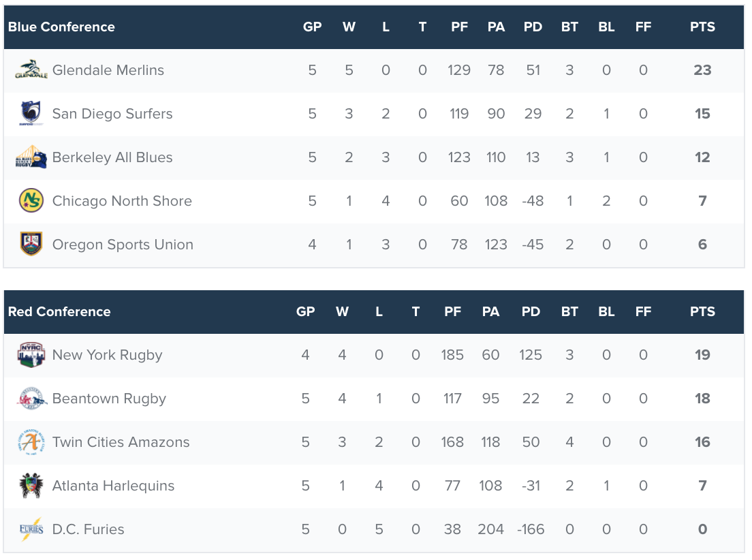Click the Atlanta Harlequins logo icon
Screen dimensions: 752x560
click(31, 486)
